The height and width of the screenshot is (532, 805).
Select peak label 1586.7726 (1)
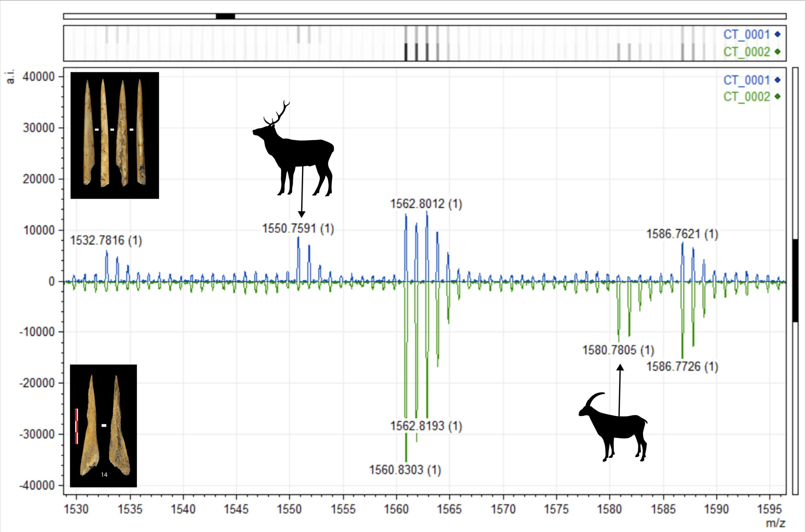(682, 367)
